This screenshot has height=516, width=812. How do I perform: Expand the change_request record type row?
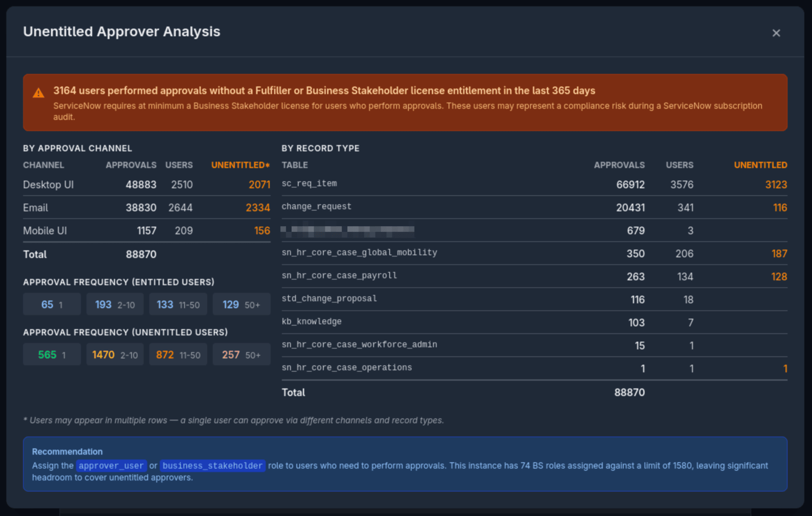point(316,207)
